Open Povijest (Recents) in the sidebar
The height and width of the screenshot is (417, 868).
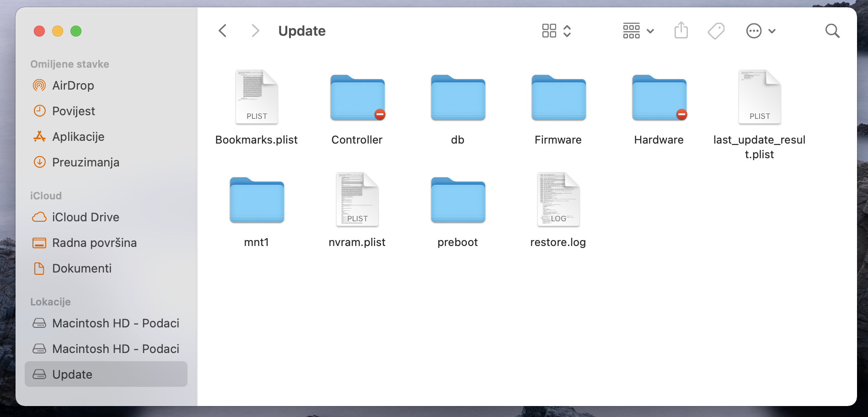[x=106, y=111]
